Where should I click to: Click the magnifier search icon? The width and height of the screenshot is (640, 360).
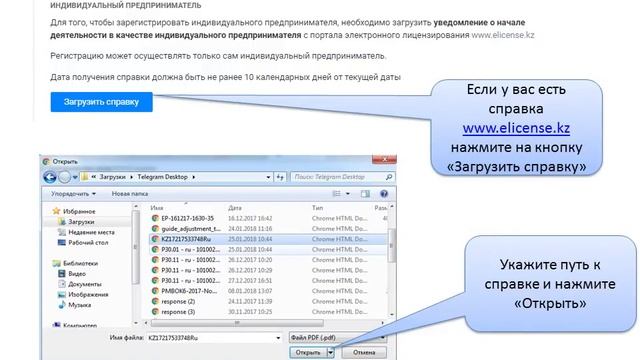389,177
